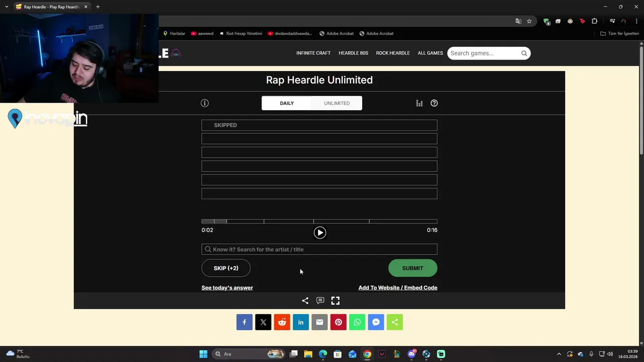The height and width of the screenshot is (362, 644).
Task: Click the share icon below the game
Action: (x=305, y=301)
